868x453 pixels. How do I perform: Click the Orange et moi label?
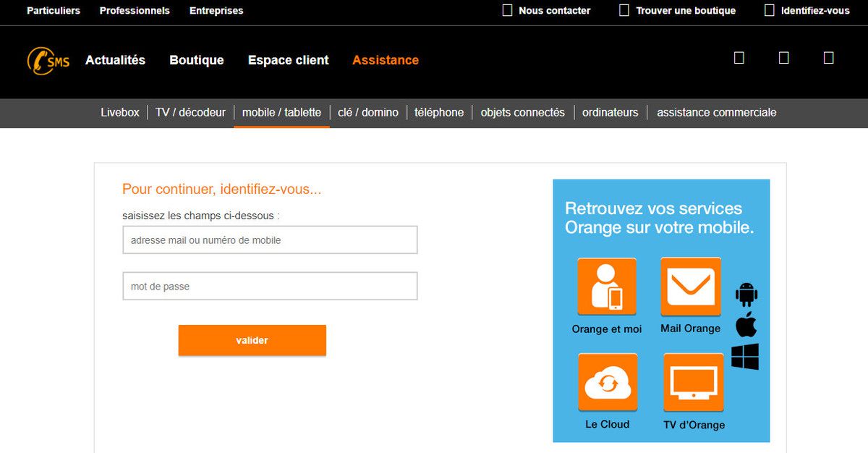tap(607, 329)
